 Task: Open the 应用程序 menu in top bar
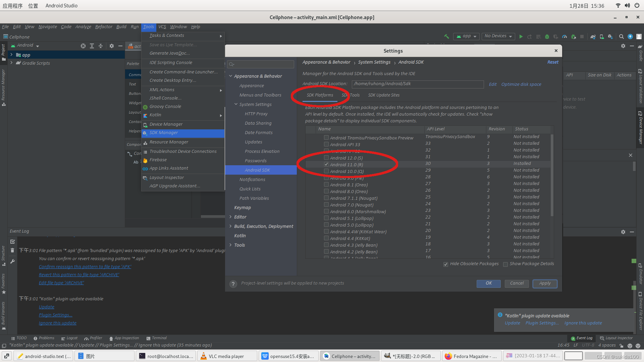[13, 6]
